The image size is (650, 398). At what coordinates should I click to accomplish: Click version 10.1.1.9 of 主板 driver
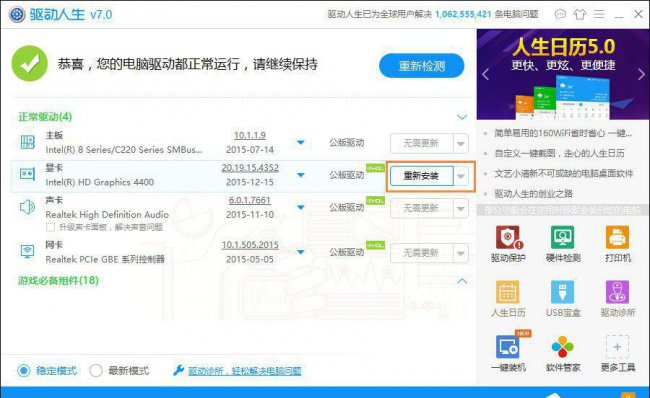click(x=250, y=135)
